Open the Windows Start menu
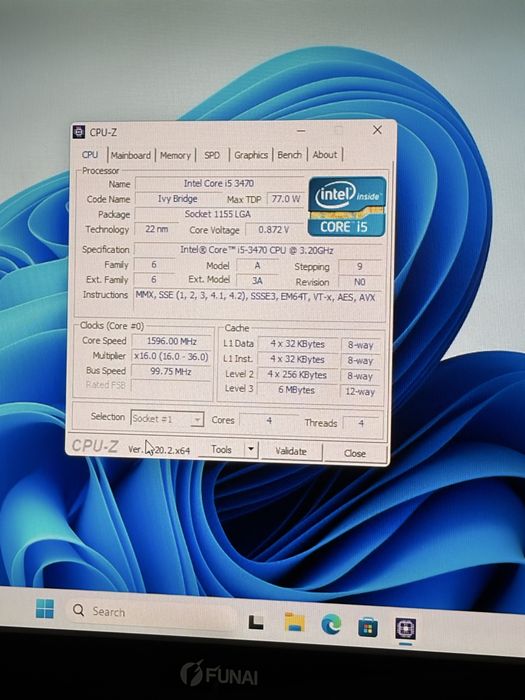This screenshot has height=700, width=525. pos(45,609)
